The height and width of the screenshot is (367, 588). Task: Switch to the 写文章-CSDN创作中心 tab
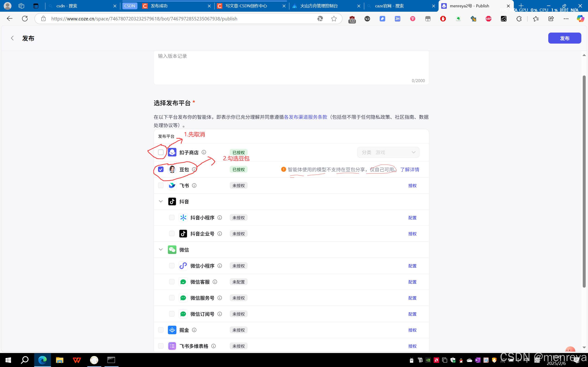[246, 6]
